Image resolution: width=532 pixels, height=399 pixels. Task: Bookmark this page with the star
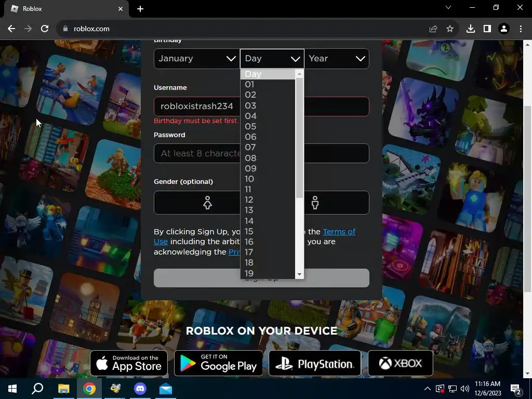[x=450, y=29]
